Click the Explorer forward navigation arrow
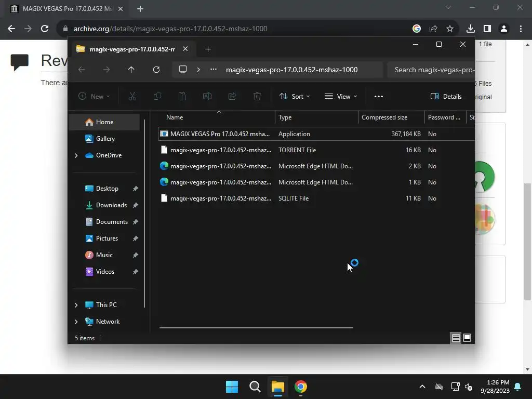This screenshot has width=532, height=399. 107,70
